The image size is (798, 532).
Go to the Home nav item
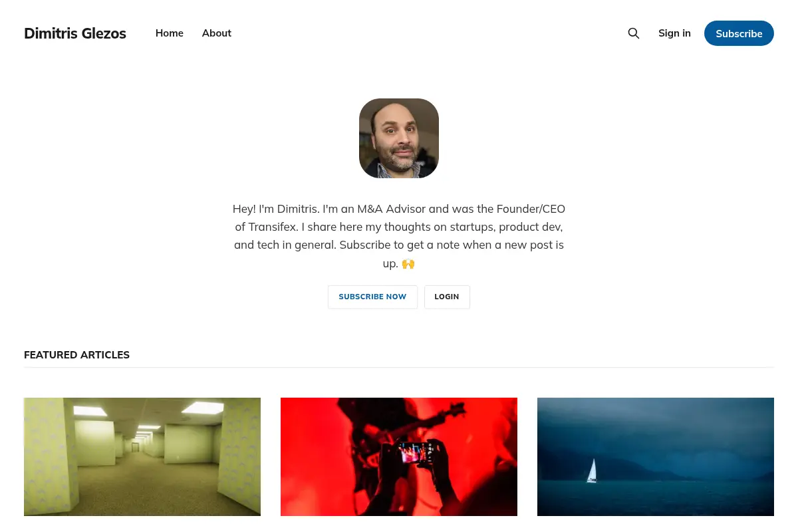pos(170,33)
